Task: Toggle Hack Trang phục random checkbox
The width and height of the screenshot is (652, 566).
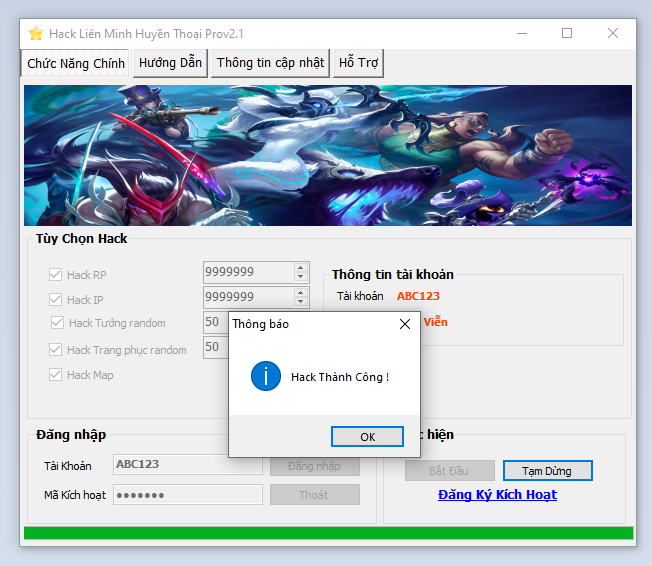Action: tap(55, 349)
